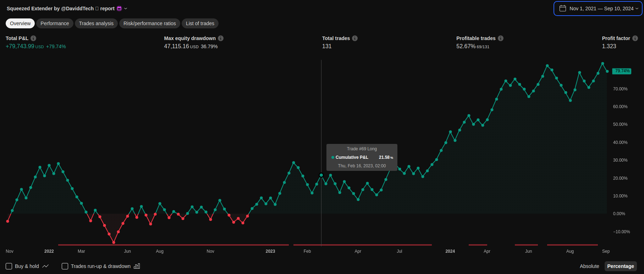Image resolution: width=644 pixels, height=274 pixels.
Task: Expand the strategy report title dropdown
Action: (x=126, y=9)
